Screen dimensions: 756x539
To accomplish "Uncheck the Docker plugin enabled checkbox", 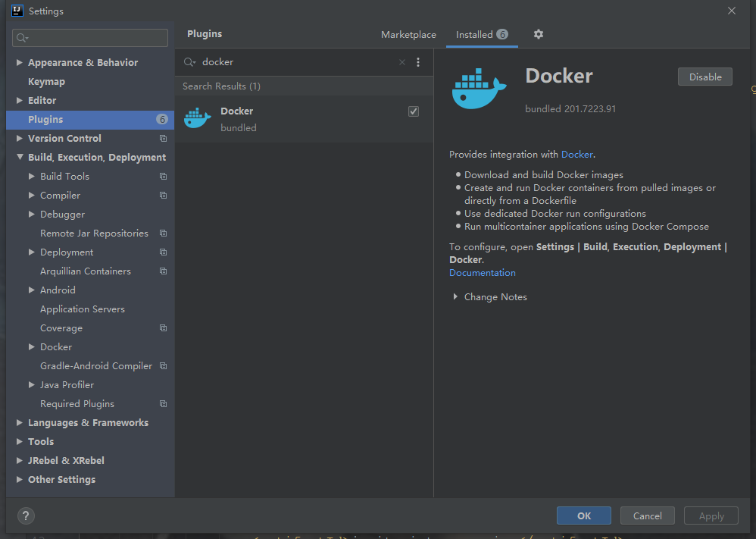I will click(x=414, y=111).
